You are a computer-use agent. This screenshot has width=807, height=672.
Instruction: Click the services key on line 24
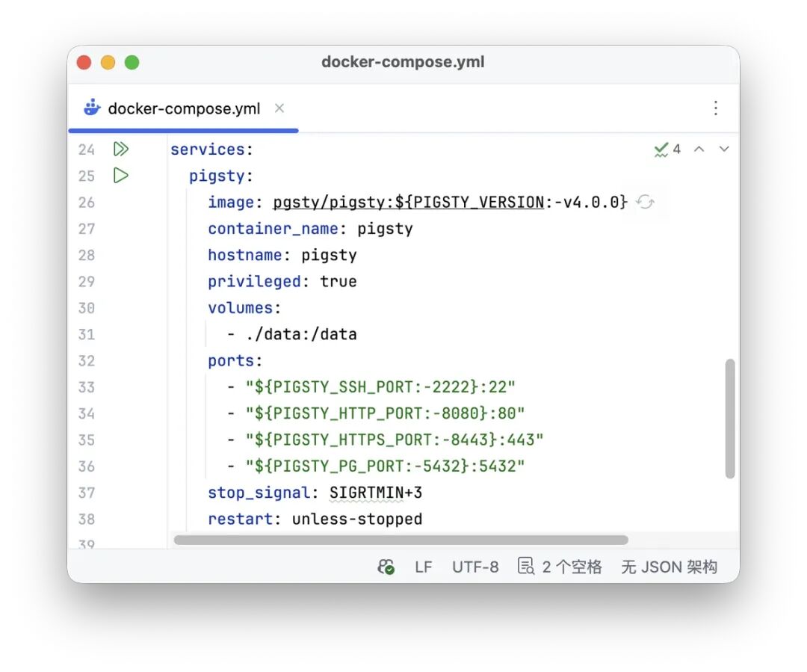click(208, 149)
